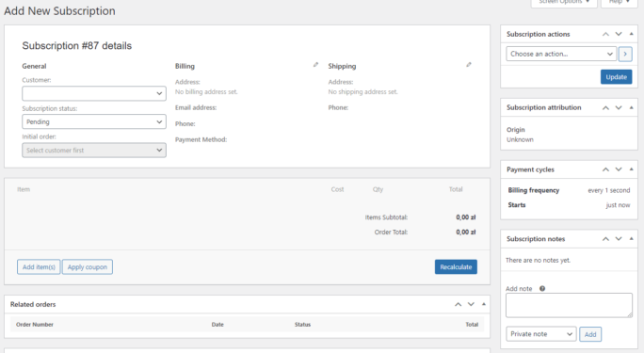644x353 pixels.
Task: Open the Subscription status dropdown
Action: coord(94,122)
